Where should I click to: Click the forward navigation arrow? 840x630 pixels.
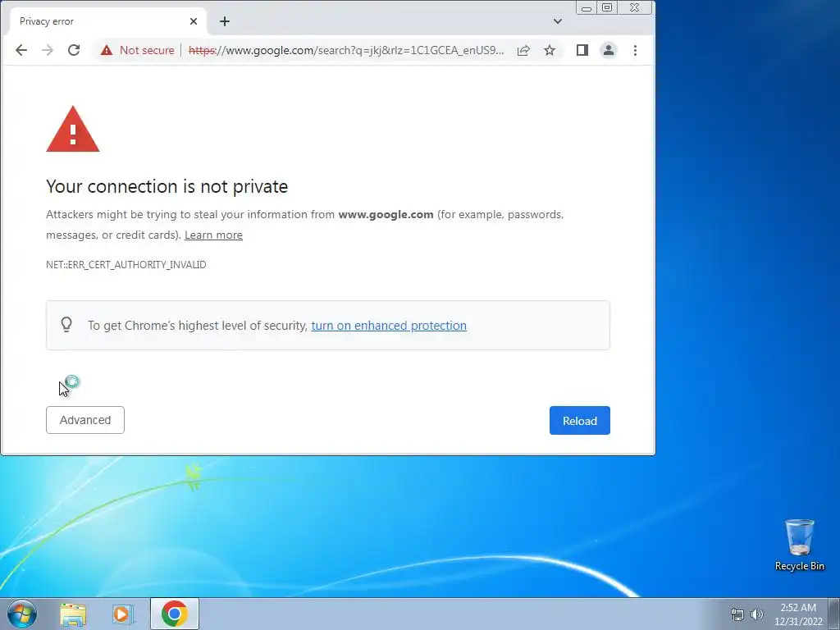[48, 50]
